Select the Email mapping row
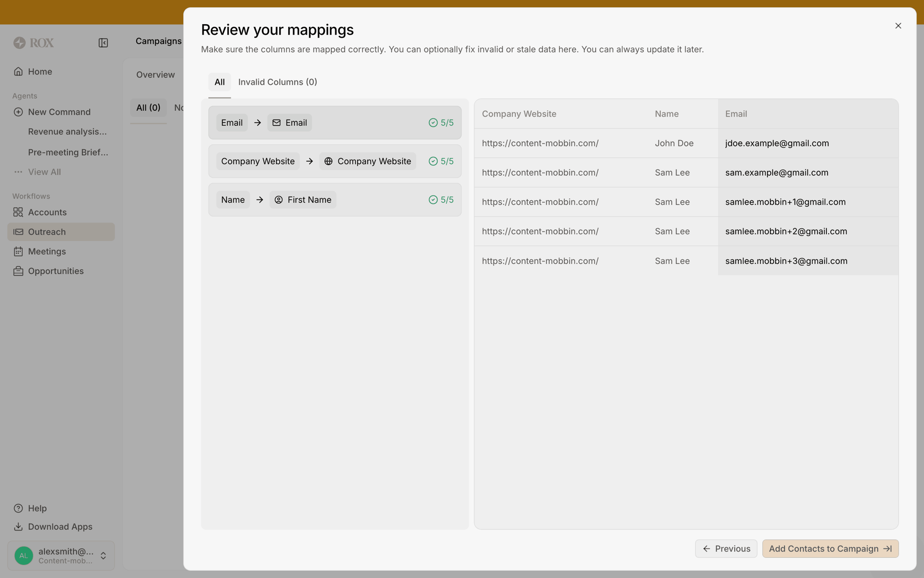 point(335,123)
